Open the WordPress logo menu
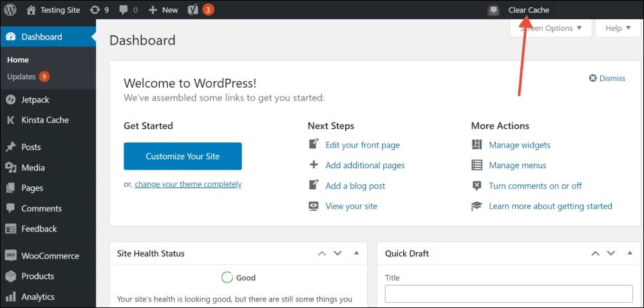This screenshot has height=308, width=644. coord(10,10)
